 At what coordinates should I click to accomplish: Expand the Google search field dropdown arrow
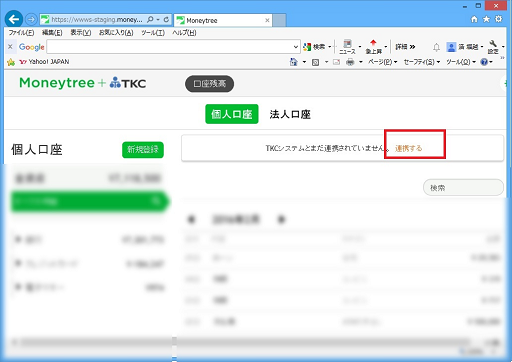[295, 47]
